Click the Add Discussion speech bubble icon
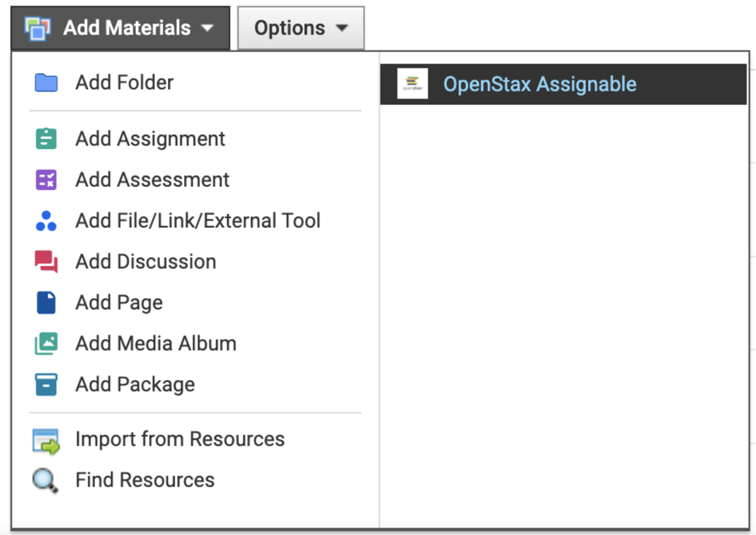Image resolution: width=756 pixels, height=535 pixels. pos(45,262)
